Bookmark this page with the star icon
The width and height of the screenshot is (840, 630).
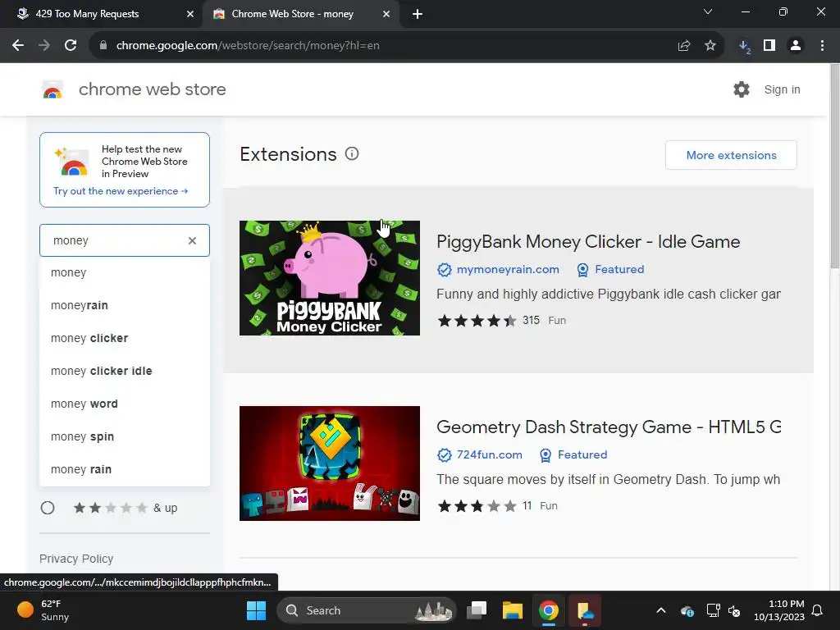pos(710,46)
